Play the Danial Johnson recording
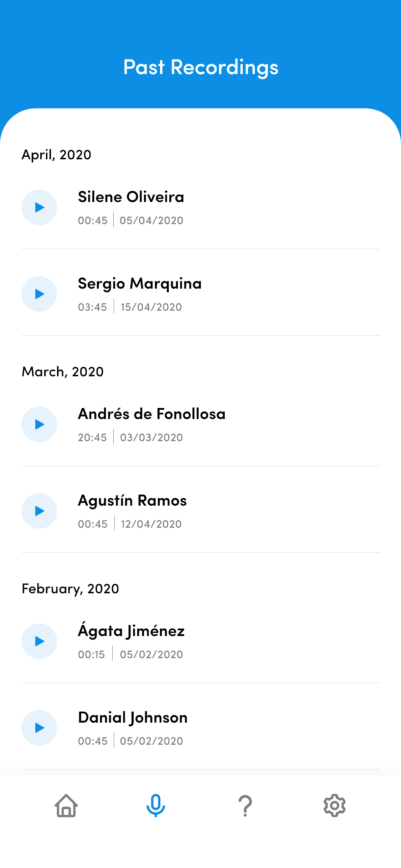Viewport: 401px width, 868px height. (x=39, y=728)
